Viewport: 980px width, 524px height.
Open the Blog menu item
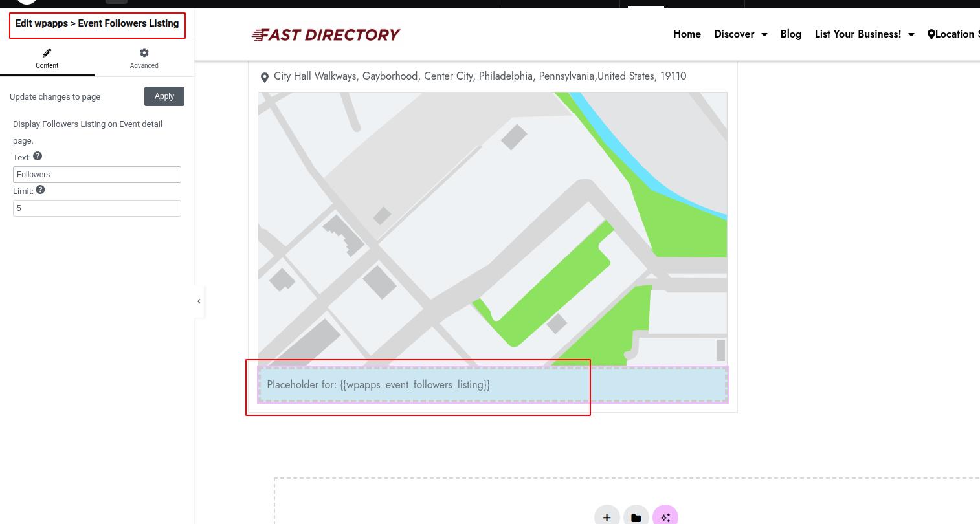[790, 34]
